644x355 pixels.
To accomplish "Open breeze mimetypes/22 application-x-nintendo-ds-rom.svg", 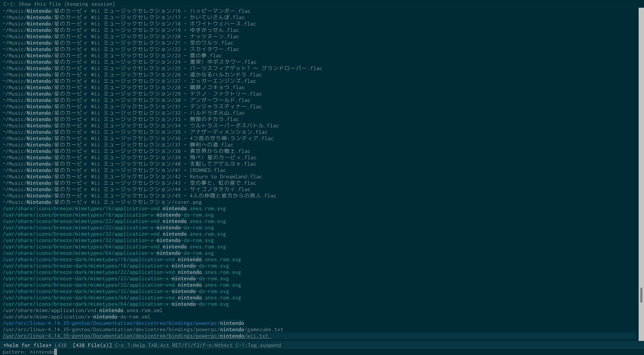I will [108, 228].
